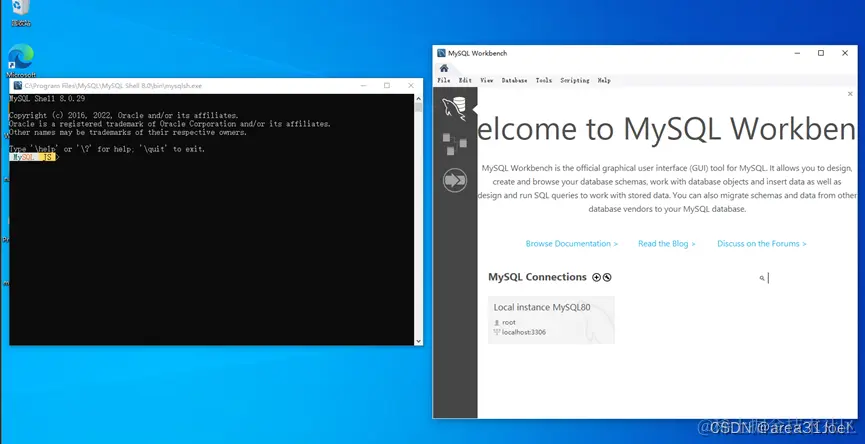Click the root user text on connection tile
The height and width of the screenshot is (444, 865).
[509, 322]
